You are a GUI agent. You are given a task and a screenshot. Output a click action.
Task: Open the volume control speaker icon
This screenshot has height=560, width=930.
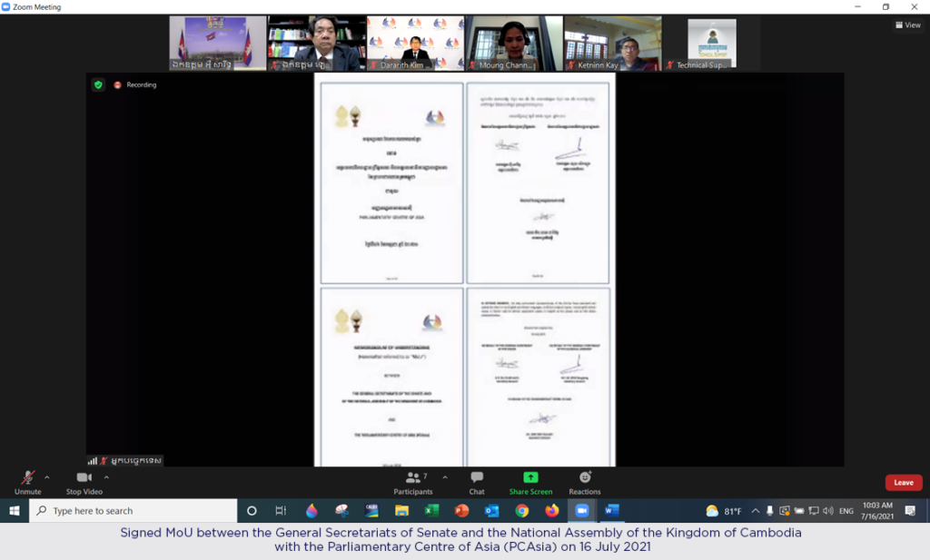point(828,511)
